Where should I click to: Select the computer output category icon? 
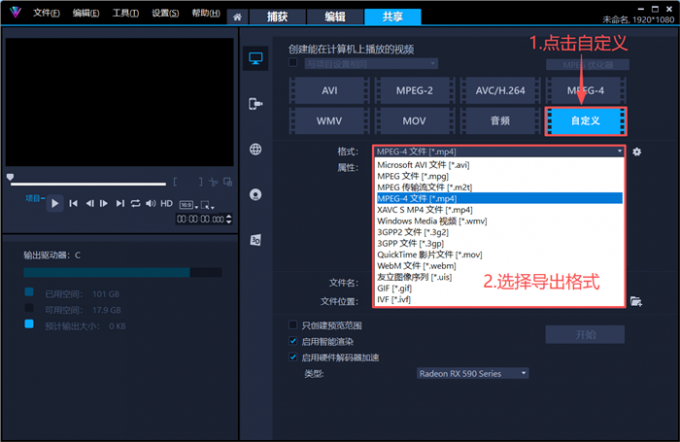(255, 58)
